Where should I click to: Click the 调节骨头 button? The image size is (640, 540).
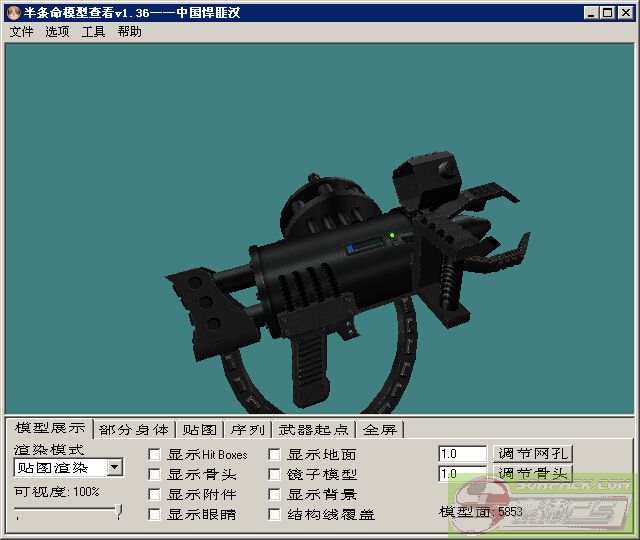pyautogui.click(x=534, y=474)
